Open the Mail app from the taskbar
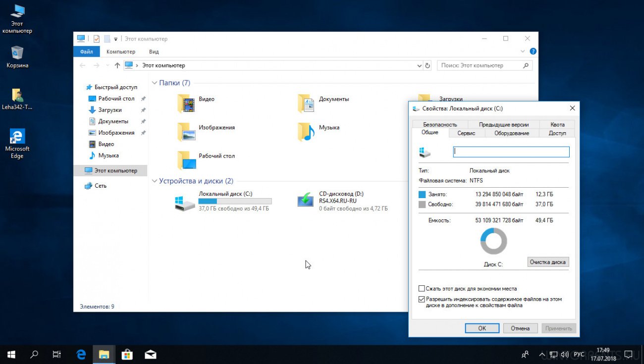The image size is (644, 364). [x=151, y=355]
